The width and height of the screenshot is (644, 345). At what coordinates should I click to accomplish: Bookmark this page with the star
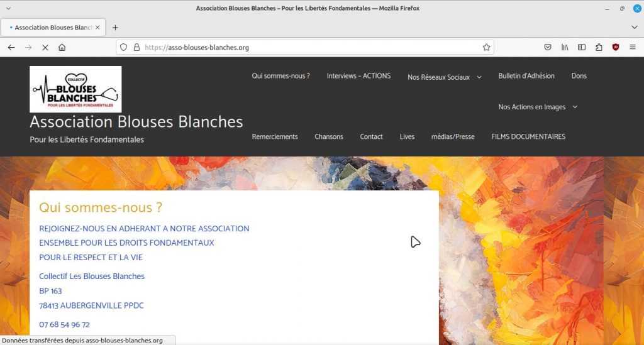486,47
